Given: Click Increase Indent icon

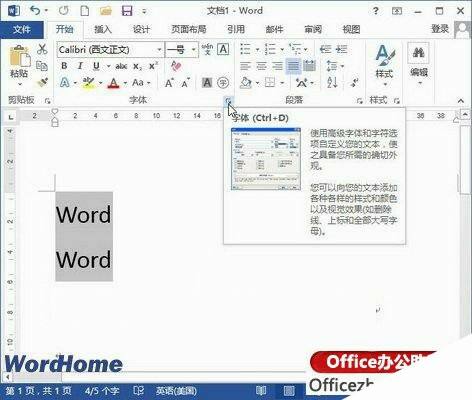Looking at the screenshot, I should click(x=341, y=49).
